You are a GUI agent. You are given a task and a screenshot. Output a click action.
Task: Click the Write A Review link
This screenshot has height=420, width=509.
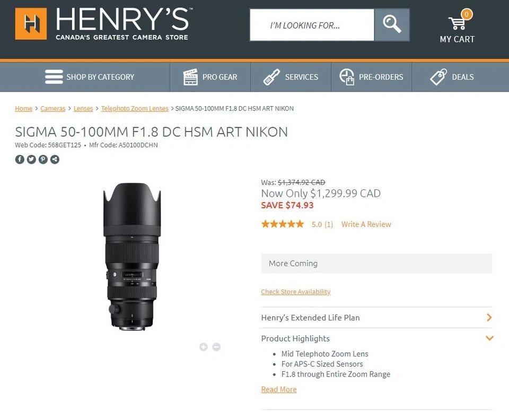tap(366, 224)
